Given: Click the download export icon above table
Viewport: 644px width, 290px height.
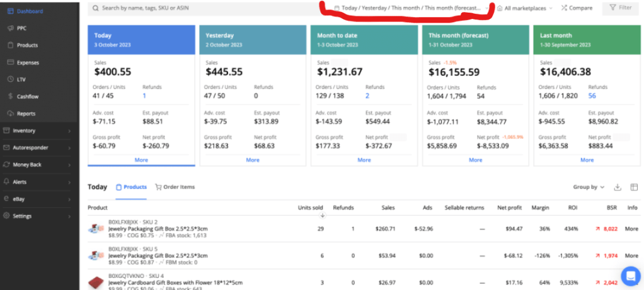Looking at the screenshot, I should (618, 187).
